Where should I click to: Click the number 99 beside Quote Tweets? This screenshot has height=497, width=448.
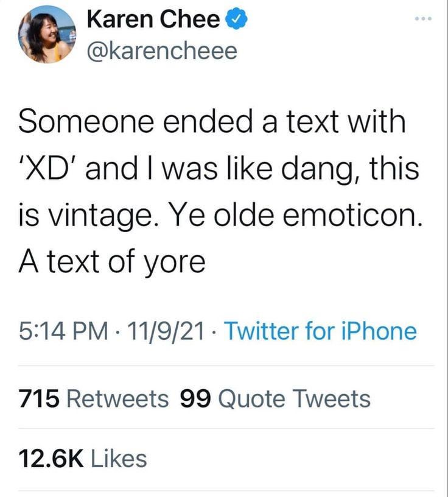pyautogui.click(x=195, y=398)
